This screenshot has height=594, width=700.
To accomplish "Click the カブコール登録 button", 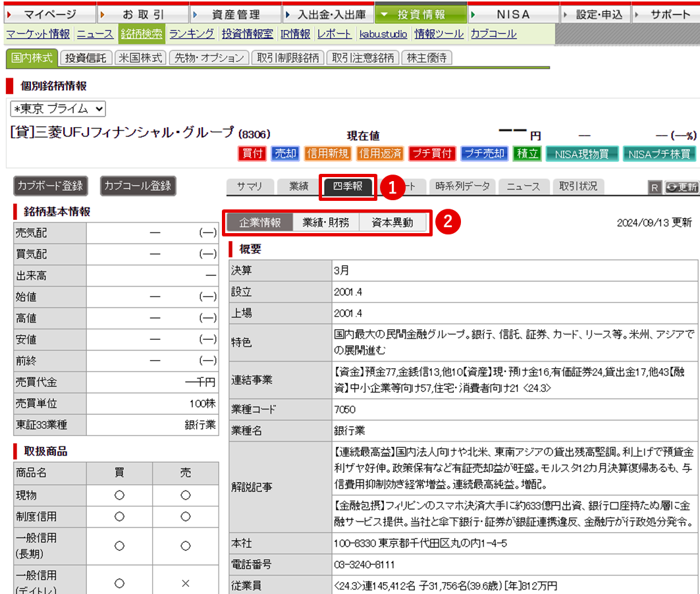I will click(138, 186).
